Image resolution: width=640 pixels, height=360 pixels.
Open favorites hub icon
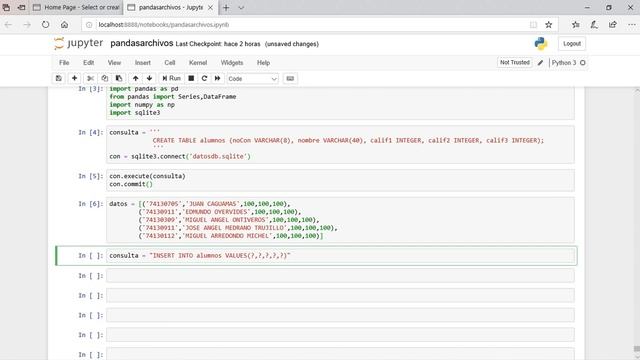click(x=576, y=25)
